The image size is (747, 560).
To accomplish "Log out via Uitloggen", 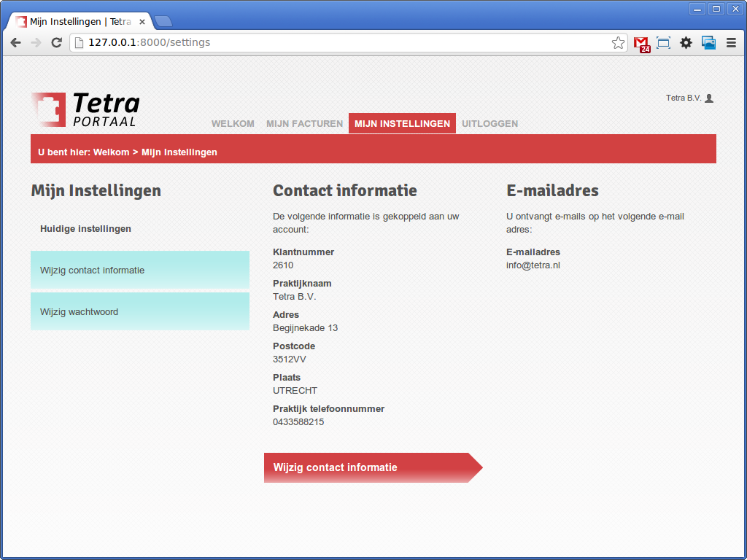I will (489, 124).
